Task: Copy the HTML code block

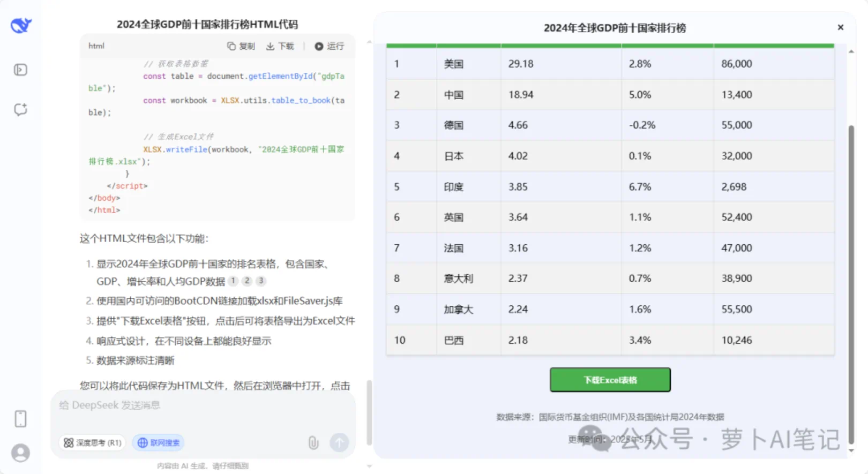Action: pos(241,46)
